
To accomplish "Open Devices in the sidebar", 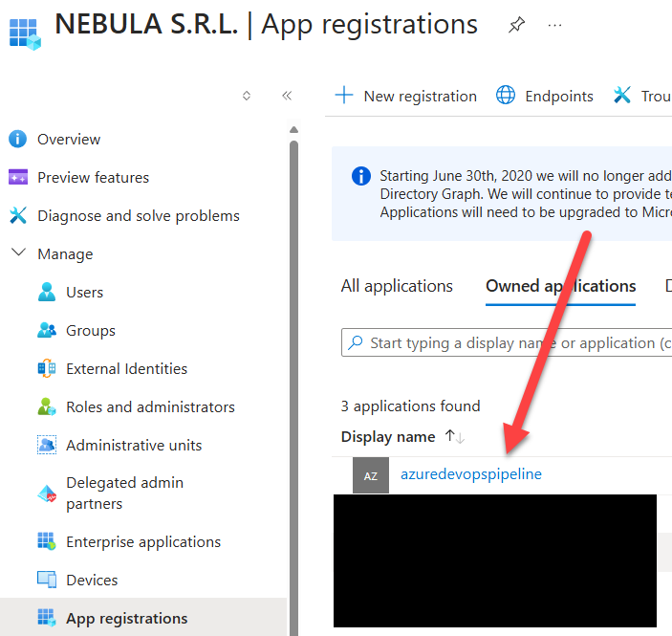I will (92, 581).
